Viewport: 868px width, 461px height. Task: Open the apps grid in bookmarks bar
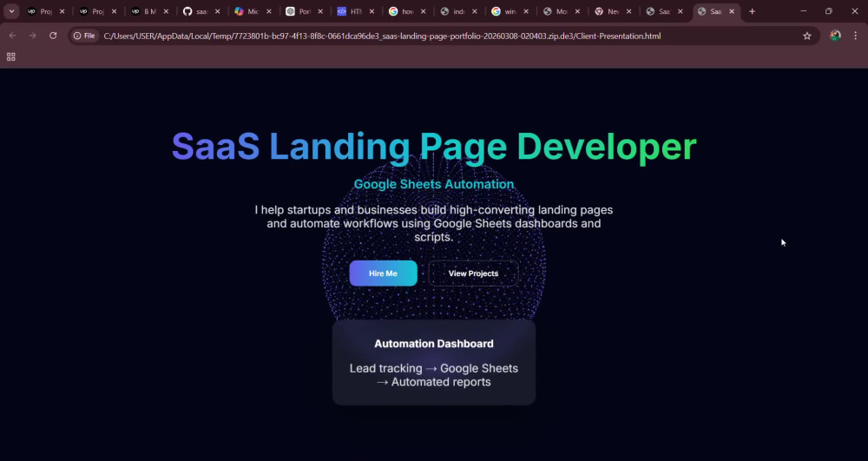tap(11, 56)
